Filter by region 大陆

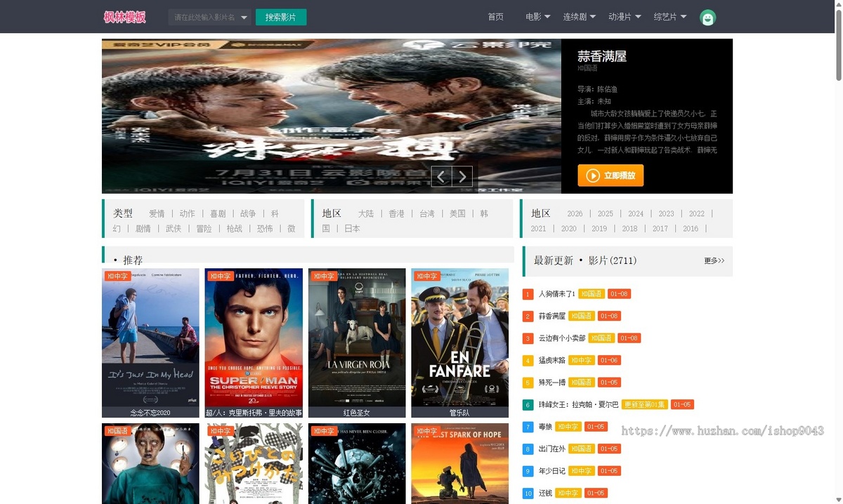click(x=366, y=213)
